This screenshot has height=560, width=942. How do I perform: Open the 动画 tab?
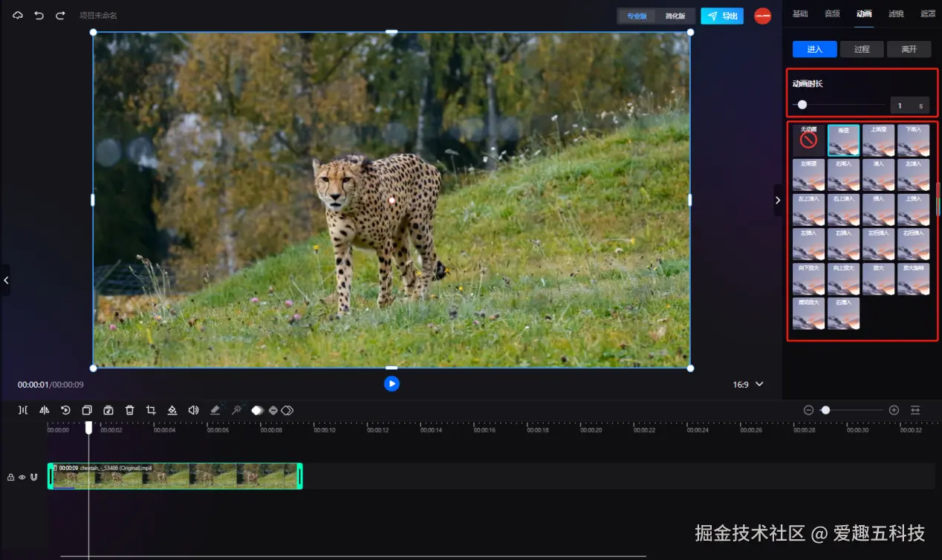click(x=864, y=13)
